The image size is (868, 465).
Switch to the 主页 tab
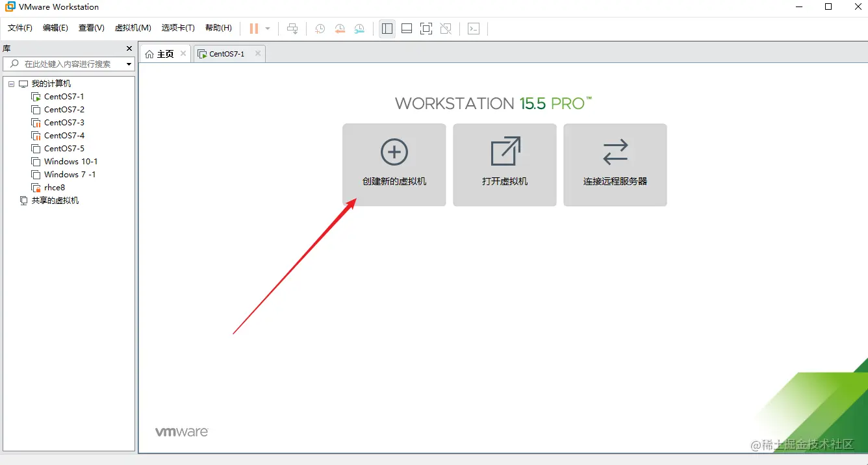pyautogui.click(x=166, y=54)
